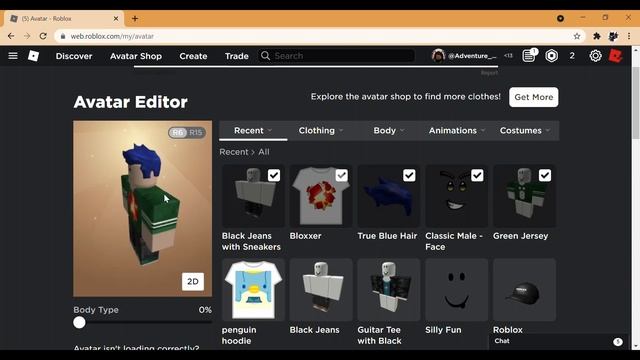Open the notifications feed icon
The height and width of the screenshot is (360, 640).
coord(529,56)
